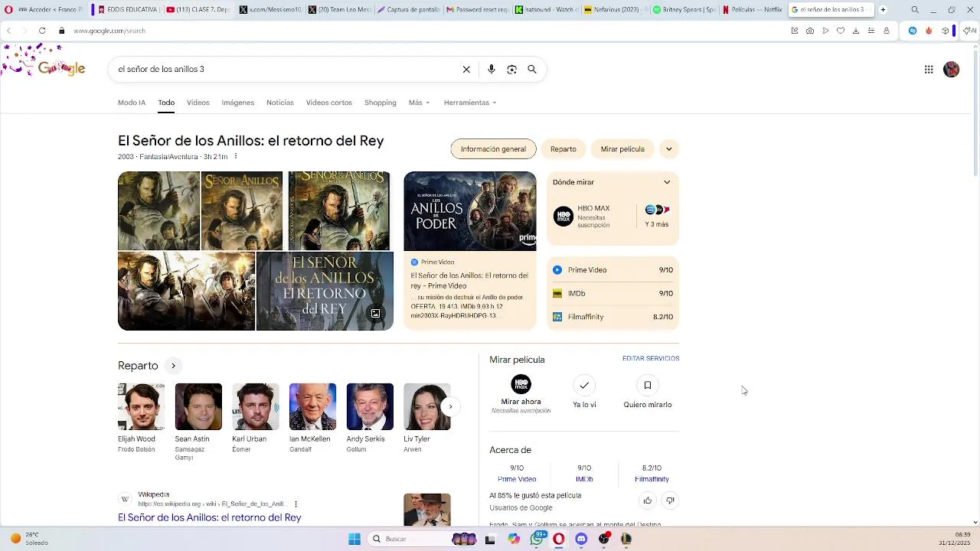The width and height of the screenshot is (980, 551).
Task: Switch to the Netflix 'Películas' browser tab
Action: pyautogui.click(x=752, y=10)
